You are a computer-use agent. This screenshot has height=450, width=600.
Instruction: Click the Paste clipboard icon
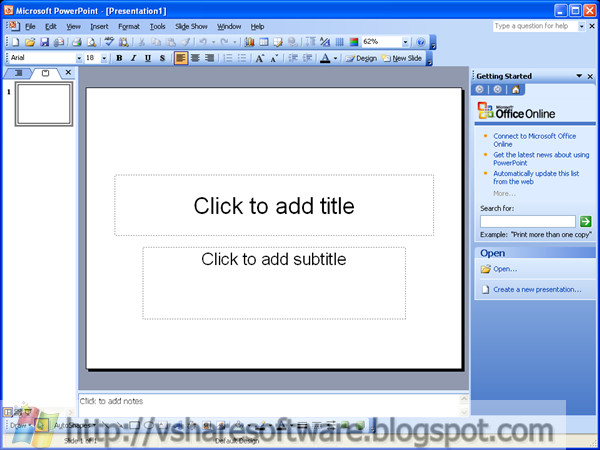[x=171, y=42]
